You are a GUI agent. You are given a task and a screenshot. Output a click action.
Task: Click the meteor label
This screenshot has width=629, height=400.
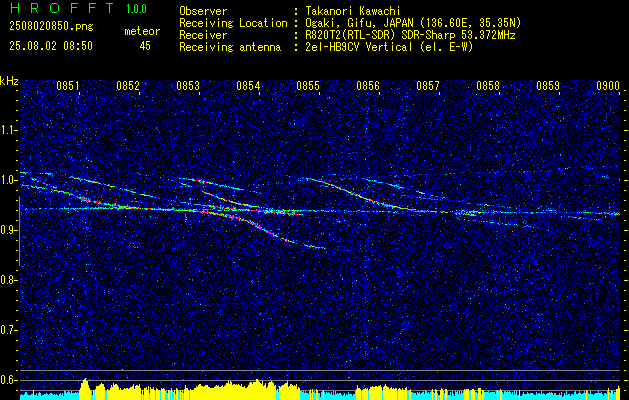point(142,31)
